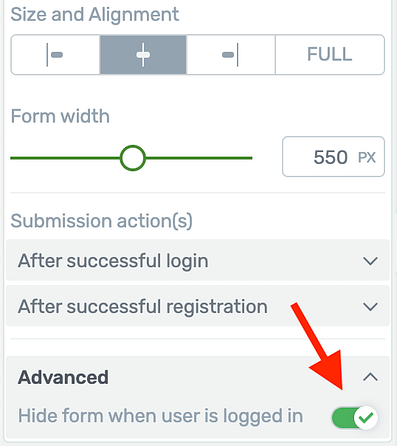Screen dimensions: 397x446
Task: Collapse Advanced using the up chevron
Action: click(x=370, y=377)
